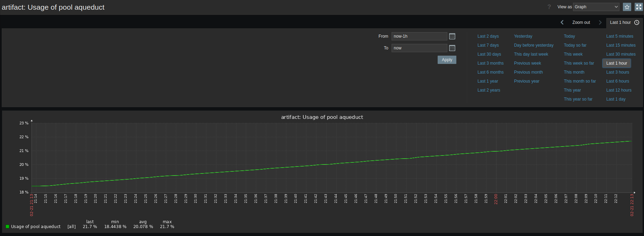The width and height of the screenshot is (644, 236).
Task: Set range to Last 3 hours
Action: click(x=618, y=72)
